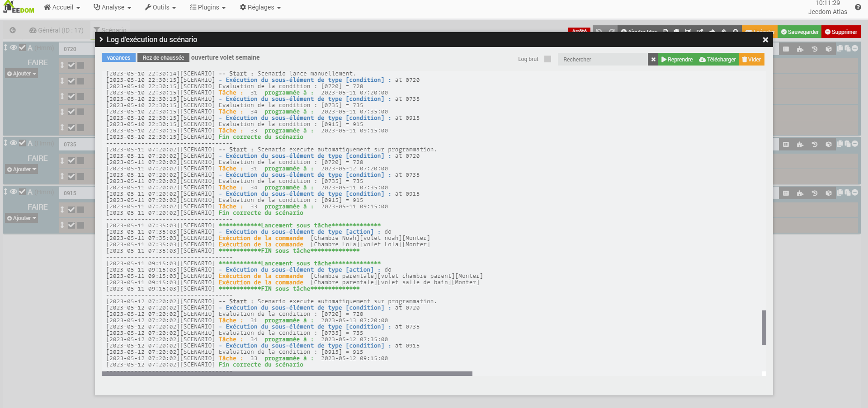Open the help question mark icon
The width and height of the screenshot is (868, 408).
coord(858,7)
